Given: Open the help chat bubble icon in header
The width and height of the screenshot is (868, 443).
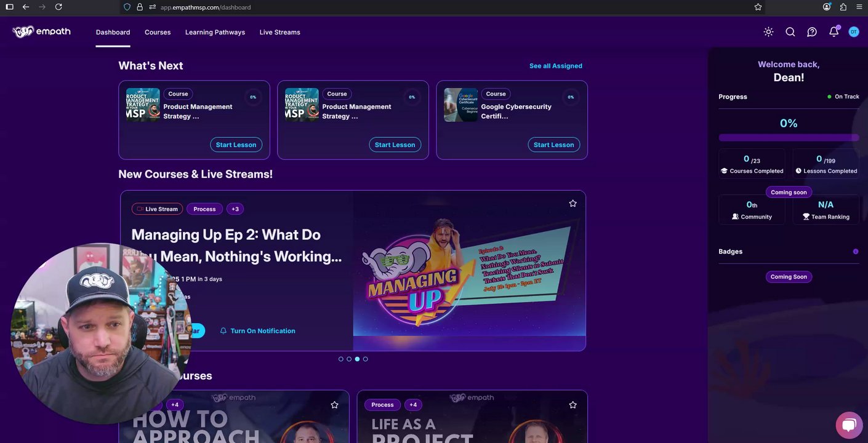Looking at the screenshot, I should click(812, 32).
